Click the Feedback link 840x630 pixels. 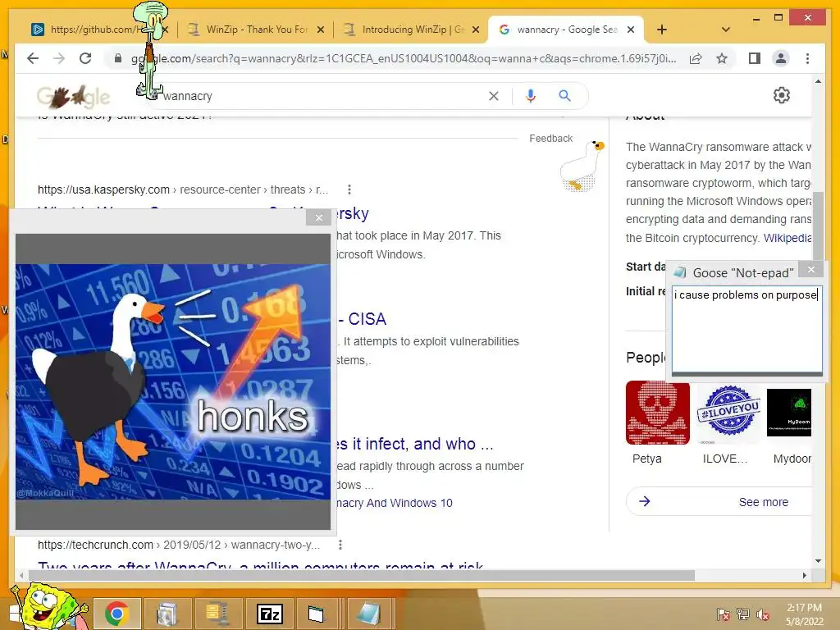pyautogui.click(x=550, y=138)
